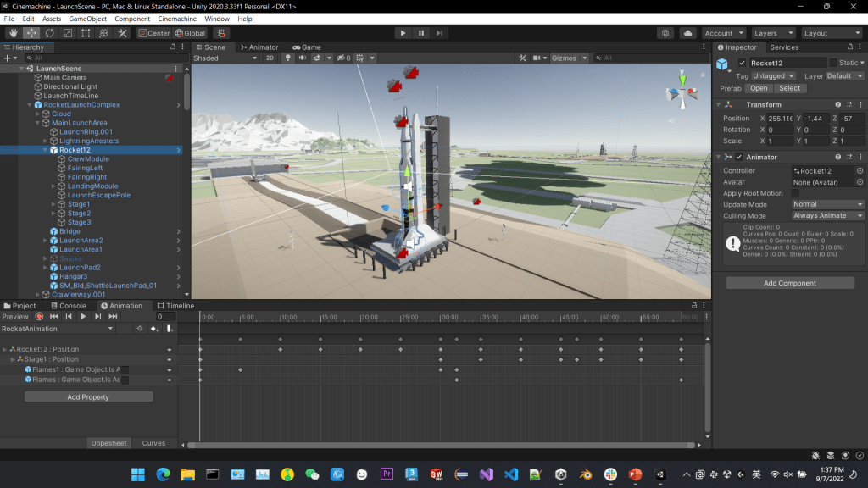868x488 pixels.
Task: Expand the Stage1 hierarchy item
Action: coord(53,204)
